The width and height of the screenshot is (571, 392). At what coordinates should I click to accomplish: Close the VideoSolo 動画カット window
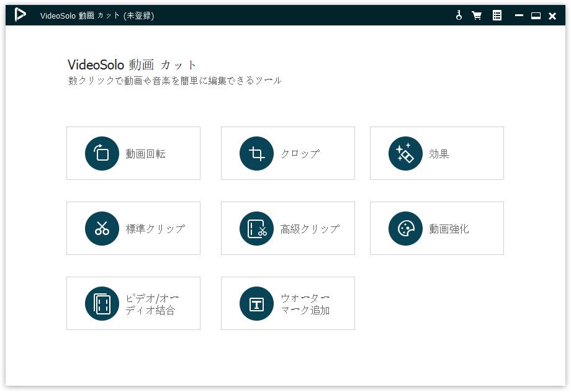[552, 16]
